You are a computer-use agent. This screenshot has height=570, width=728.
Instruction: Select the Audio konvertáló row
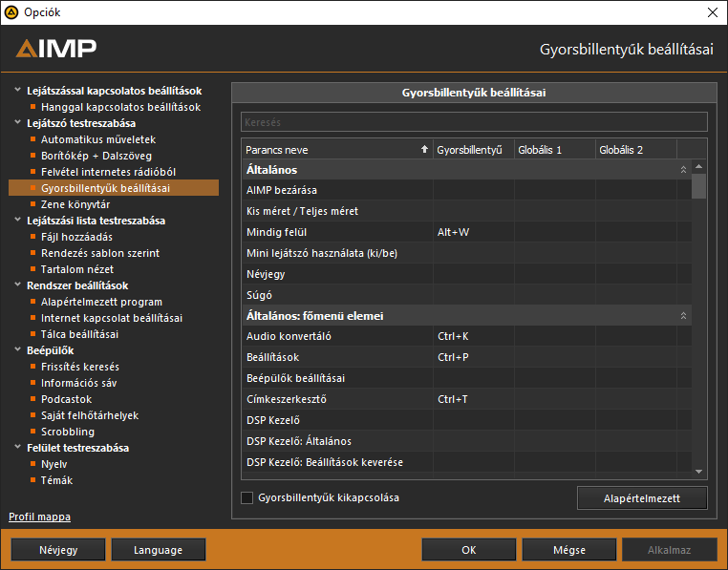point(466,336)
